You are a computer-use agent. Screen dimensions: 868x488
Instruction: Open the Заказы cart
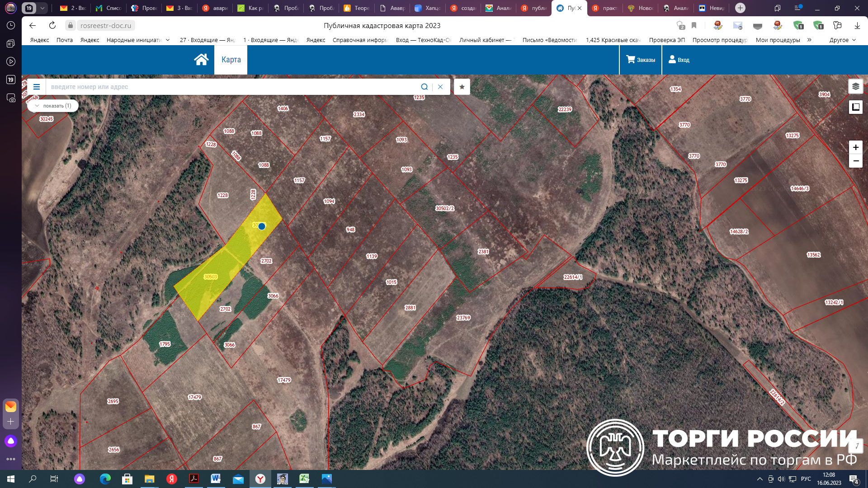click(641, 60)
